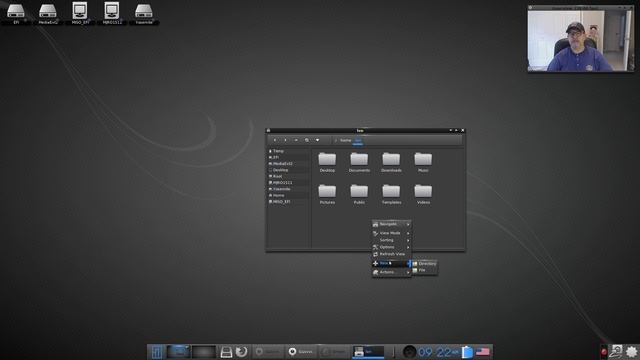This screenshot has width=640, height=360.
Task: Go back with the file manager back arrow
Action: [275, 140]
